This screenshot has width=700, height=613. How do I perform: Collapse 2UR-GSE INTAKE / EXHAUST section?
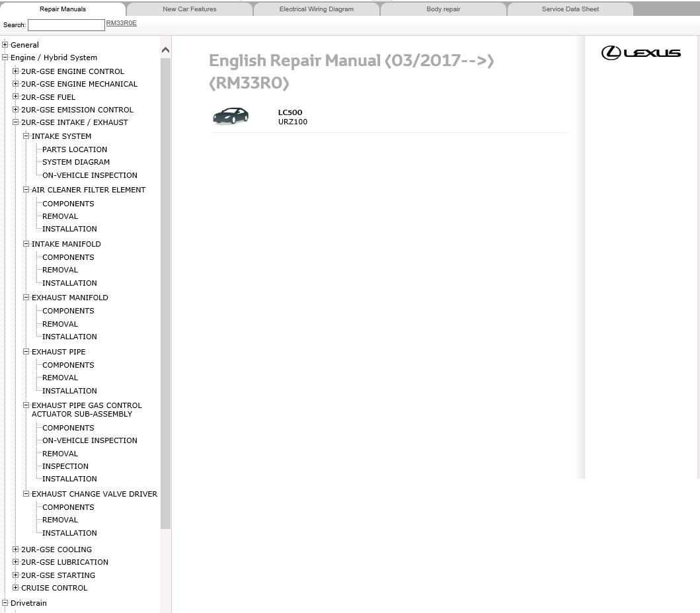16,122
